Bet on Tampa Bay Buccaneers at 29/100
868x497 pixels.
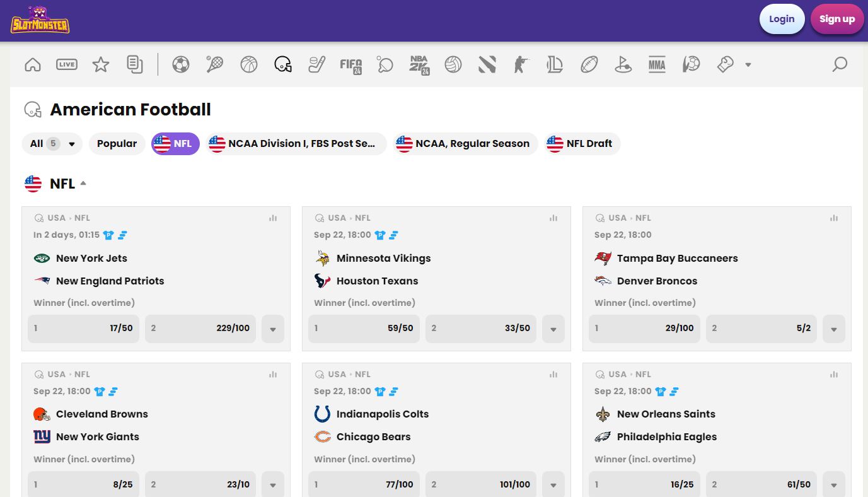click(644, 329)
